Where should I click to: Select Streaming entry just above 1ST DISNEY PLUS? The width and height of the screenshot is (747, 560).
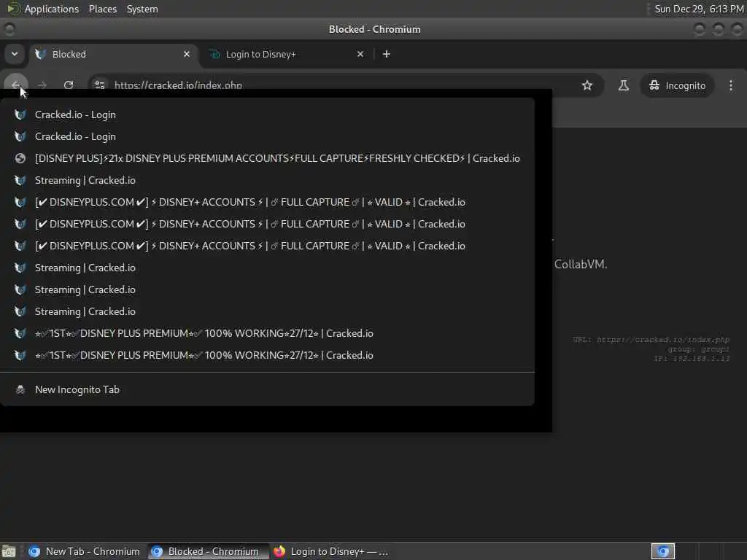[x=267, y=312]
